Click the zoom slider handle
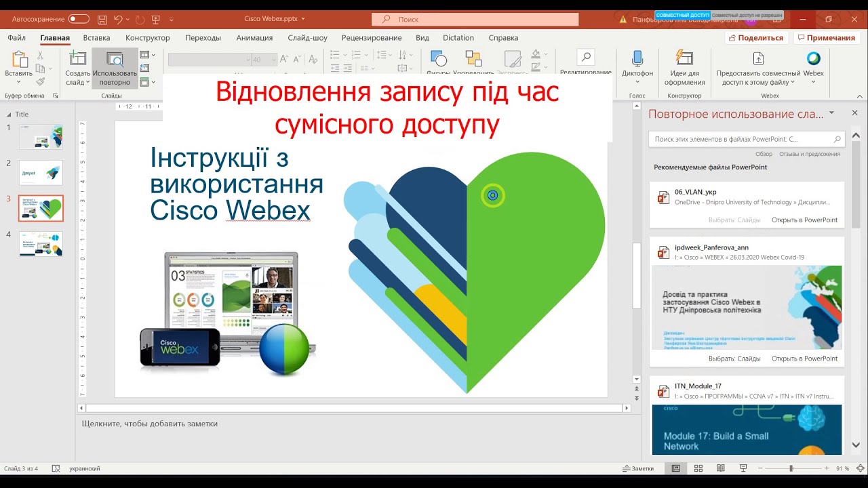The height and width of the screenshot is (488, 868). coord(791,468)
